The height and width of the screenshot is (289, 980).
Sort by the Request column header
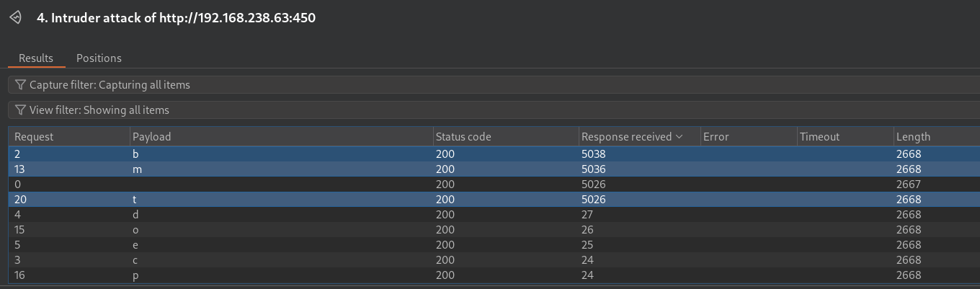[x=69, y=137]
